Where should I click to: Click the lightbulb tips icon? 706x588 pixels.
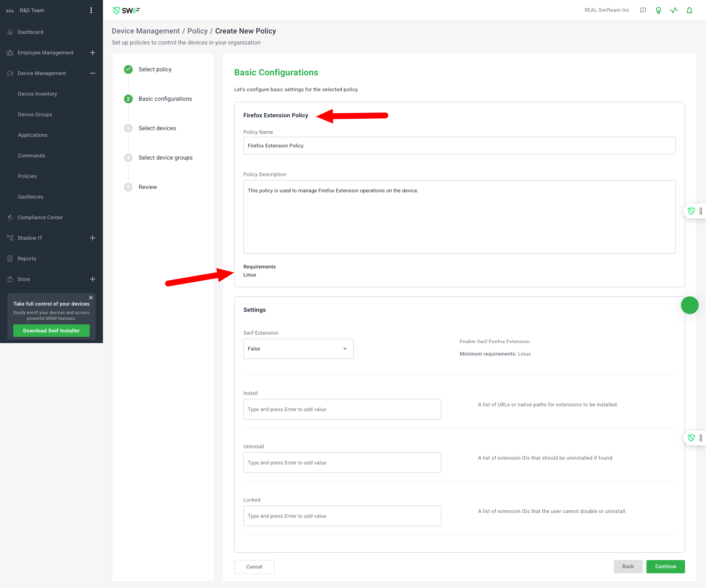point(658,10)
